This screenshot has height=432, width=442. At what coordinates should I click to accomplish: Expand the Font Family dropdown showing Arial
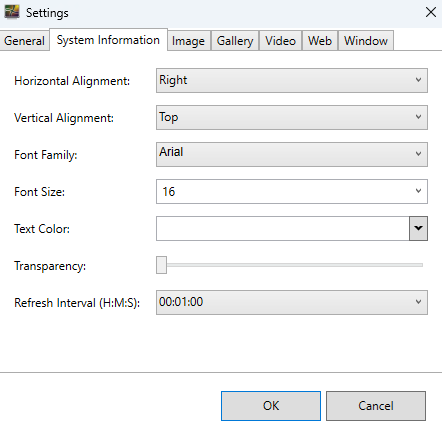[x=292, y=154]
